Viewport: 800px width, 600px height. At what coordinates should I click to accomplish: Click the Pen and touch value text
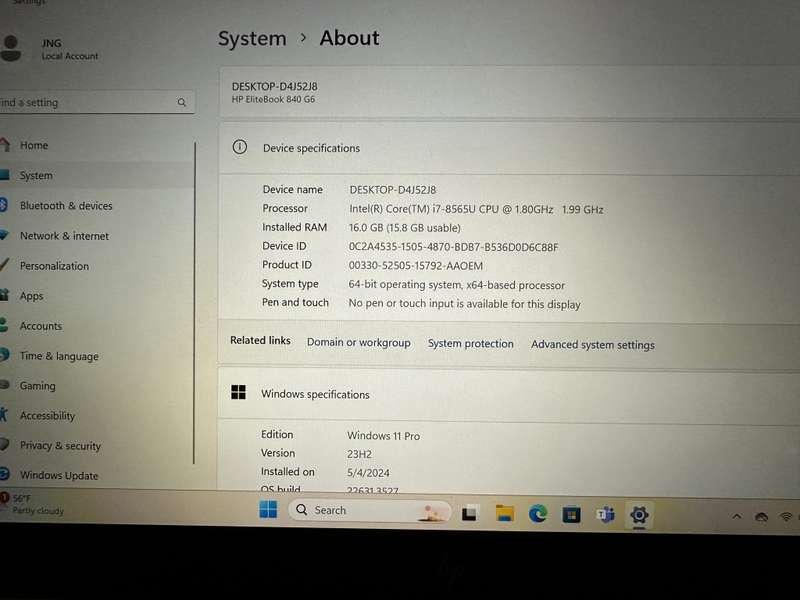464,304
